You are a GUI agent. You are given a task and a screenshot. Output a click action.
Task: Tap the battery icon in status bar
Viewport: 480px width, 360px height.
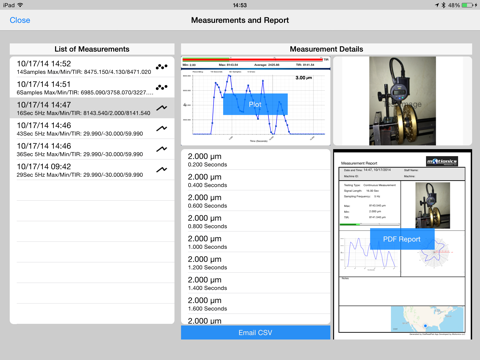tap(469, 5)
